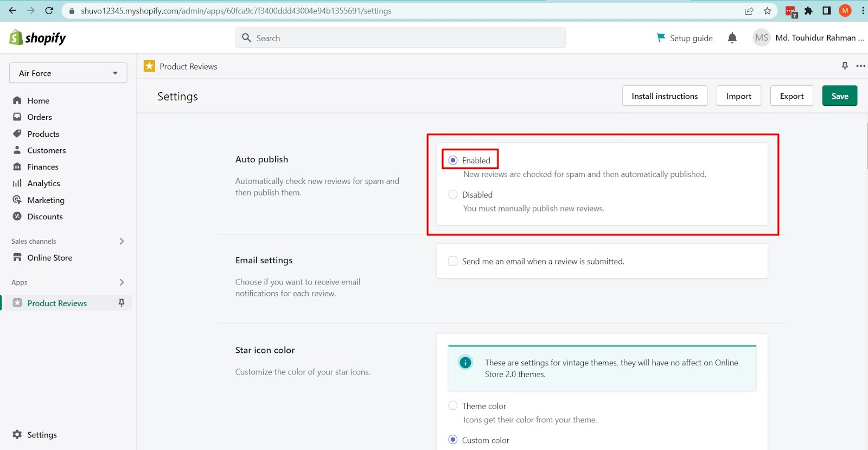Toggle the browser side panel icon

pyautogui.click(x=827, y=11)
